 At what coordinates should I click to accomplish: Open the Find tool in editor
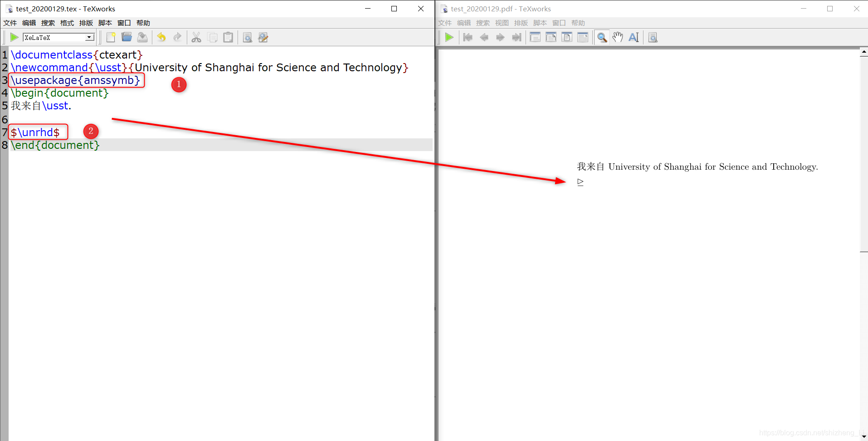247,37
